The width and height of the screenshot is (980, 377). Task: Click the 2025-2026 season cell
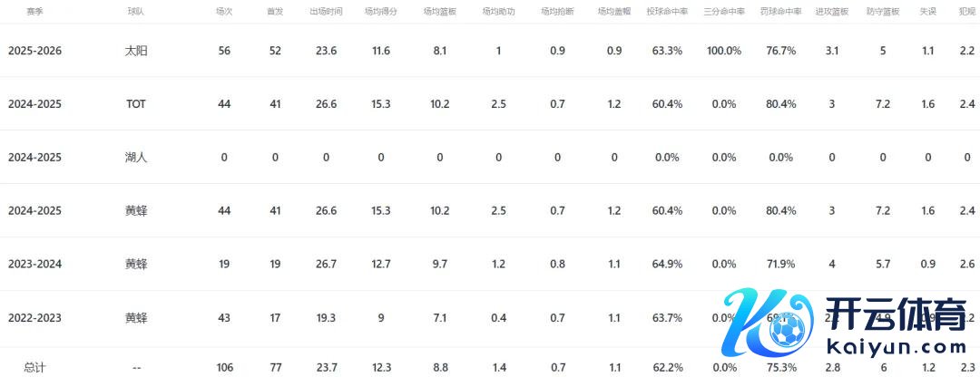coord(34,51)
